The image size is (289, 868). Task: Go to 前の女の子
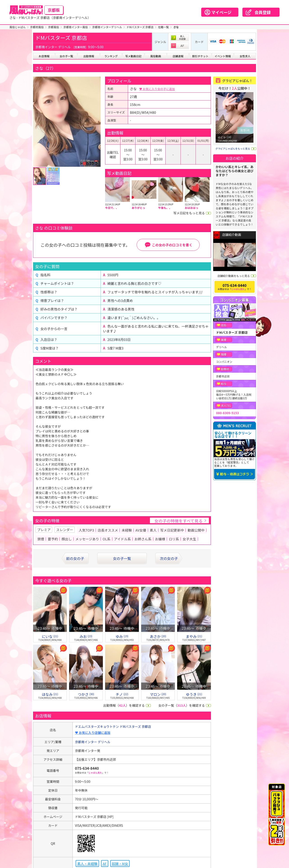pos(75,558)
